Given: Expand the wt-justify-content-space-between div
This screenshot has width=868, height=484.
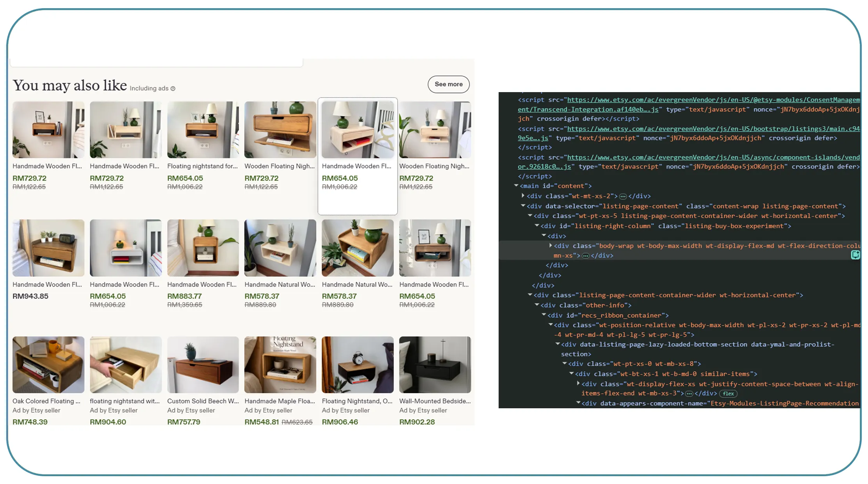Looking at the screenshot, I should click(578, 384).
